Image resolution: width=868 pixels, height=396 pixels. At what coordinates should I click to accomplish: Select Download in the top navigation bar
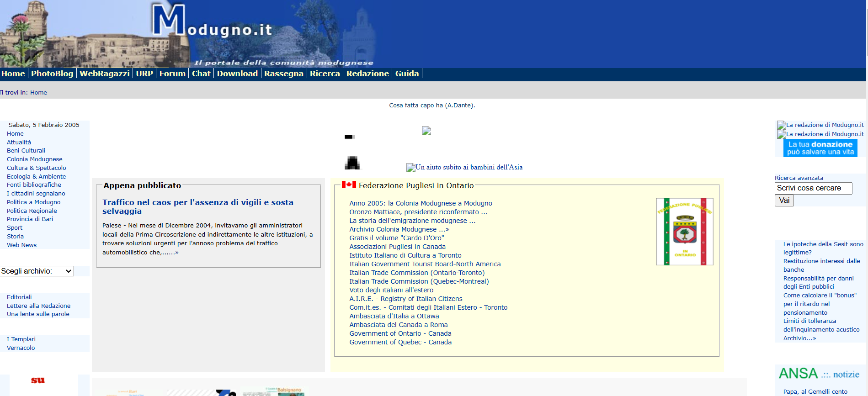237,74
